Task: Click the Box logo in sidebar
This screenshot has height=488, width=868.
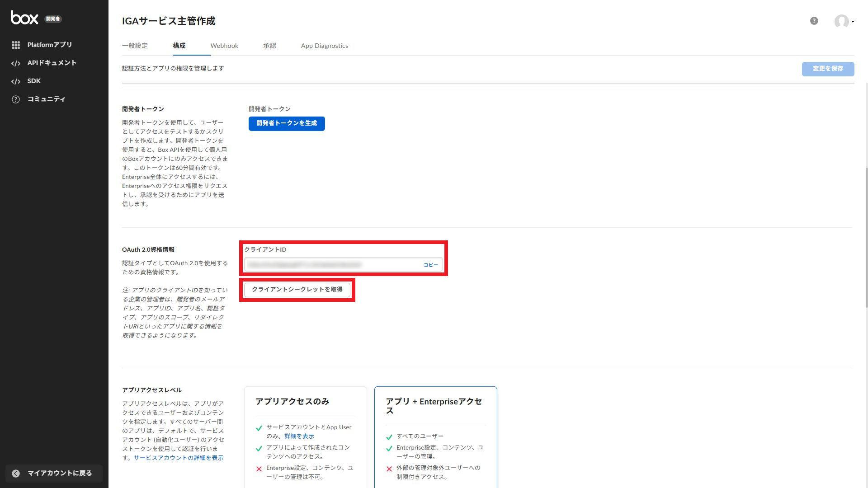Action: 24,18
